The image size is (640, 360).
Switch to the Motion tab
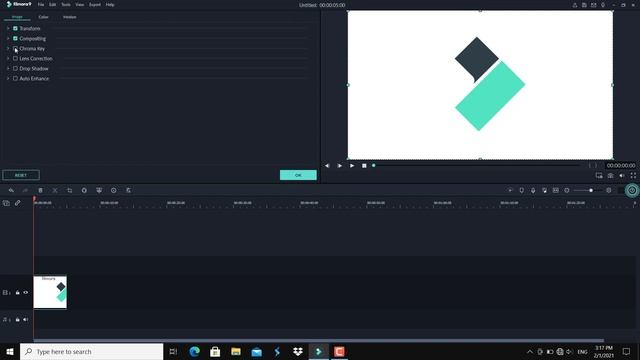[x=69, y=17]
